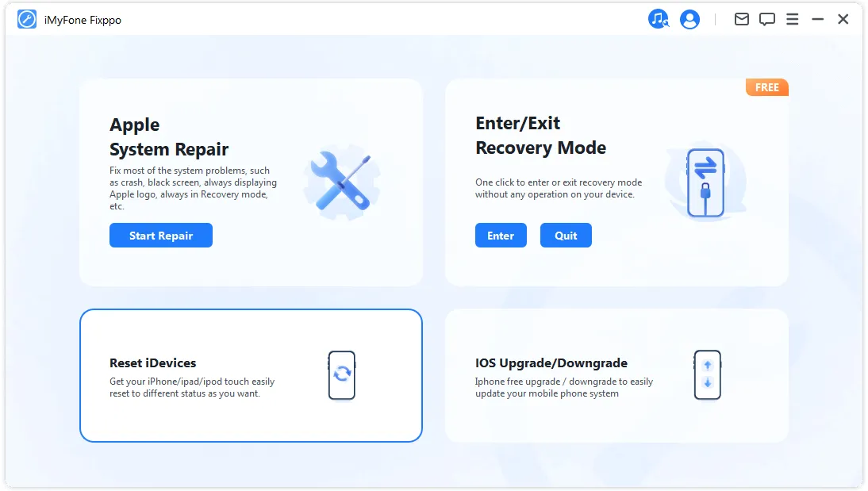Click the Enter/Exit Recovery Mode heading
Screen dimensions: 868x491
540,135
